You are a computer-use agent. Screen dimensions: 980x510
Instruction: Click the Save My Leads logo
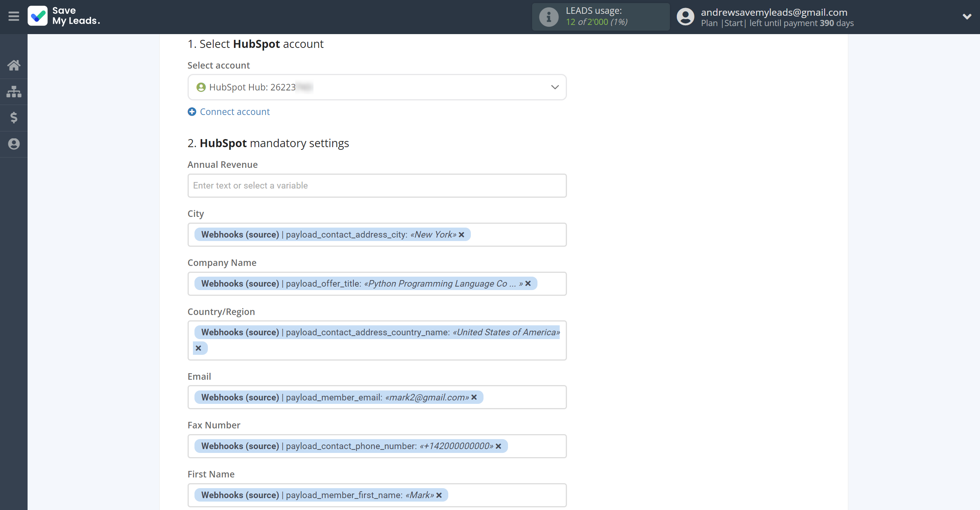(64, 16)
